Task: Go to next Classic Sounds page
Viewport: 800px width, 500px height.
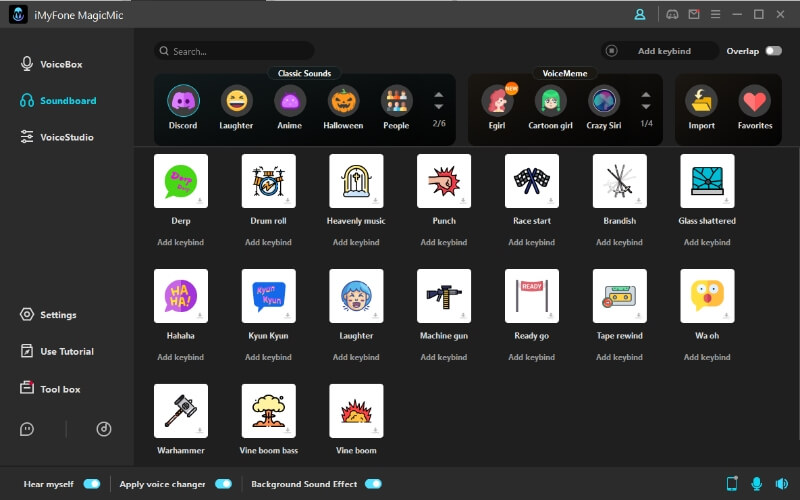Action: point(439,107)
